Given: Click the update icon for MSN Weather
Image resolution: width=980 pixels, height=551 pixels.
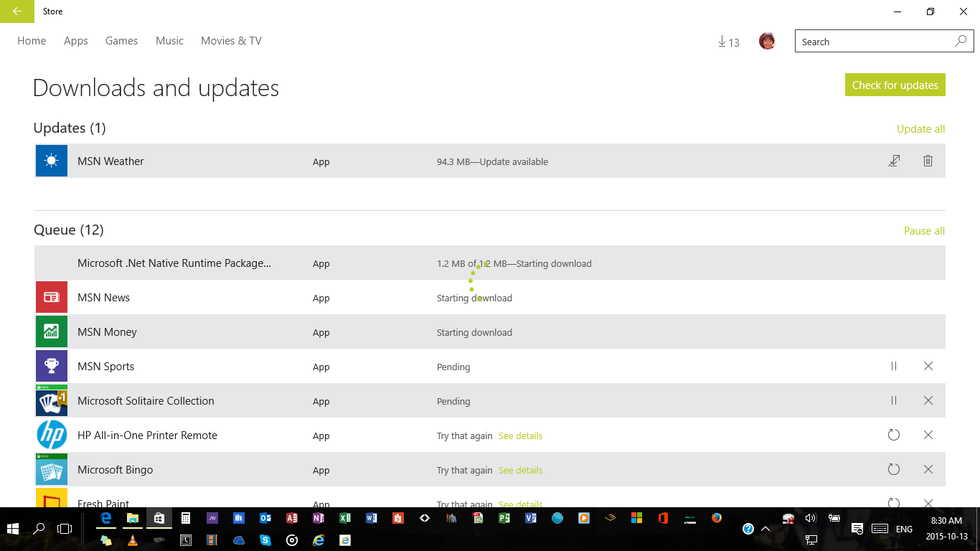Looking at the screenshot, I should click(x=894, y=161).
